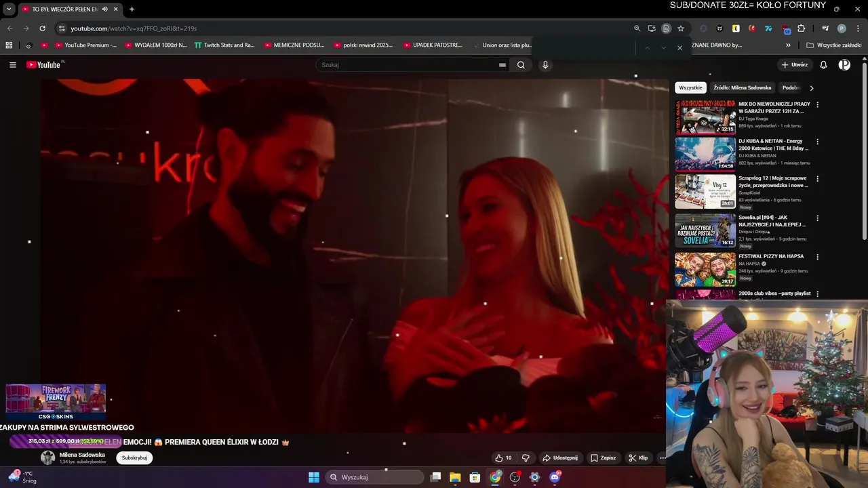Open more actions menu under video
This screenshot has width=868, height=488.
click(663, 458)
